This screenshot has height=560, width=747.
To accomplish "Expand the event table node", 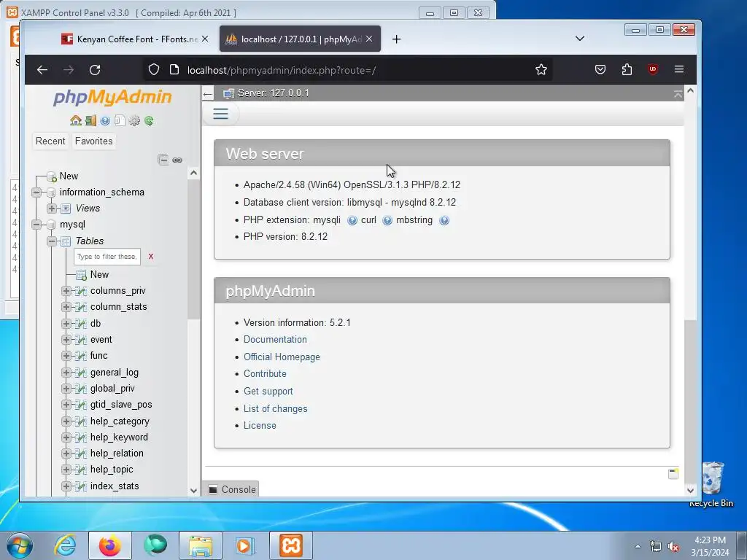I will [x=66, y=340].
